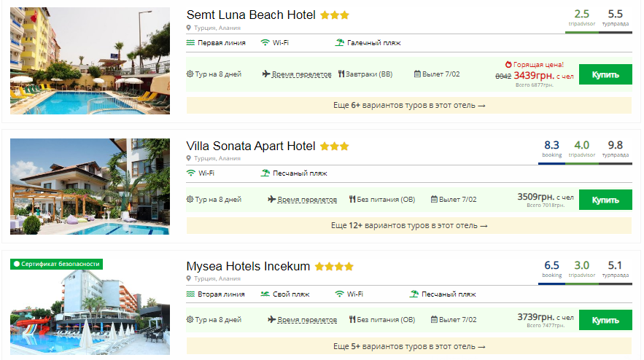Viewport: 644px width, 360px height.
Task: Show 5+ more tour options for Mysea Hotels
Action: [409, 346]
